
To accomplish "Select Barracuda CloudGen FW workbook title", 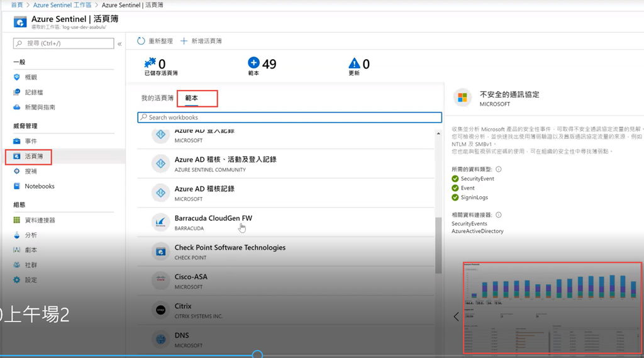I will coord(213,218).
